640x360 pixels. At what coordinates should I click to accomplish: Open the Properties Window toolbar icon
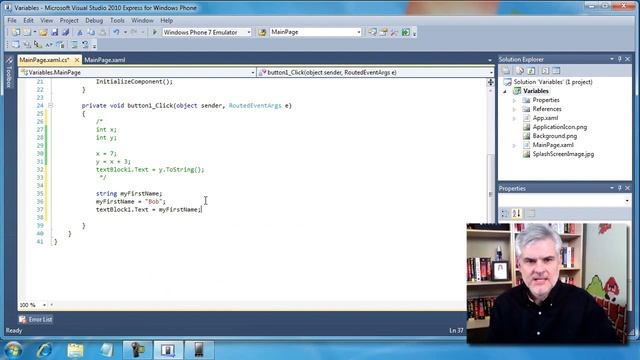(383, 32)
